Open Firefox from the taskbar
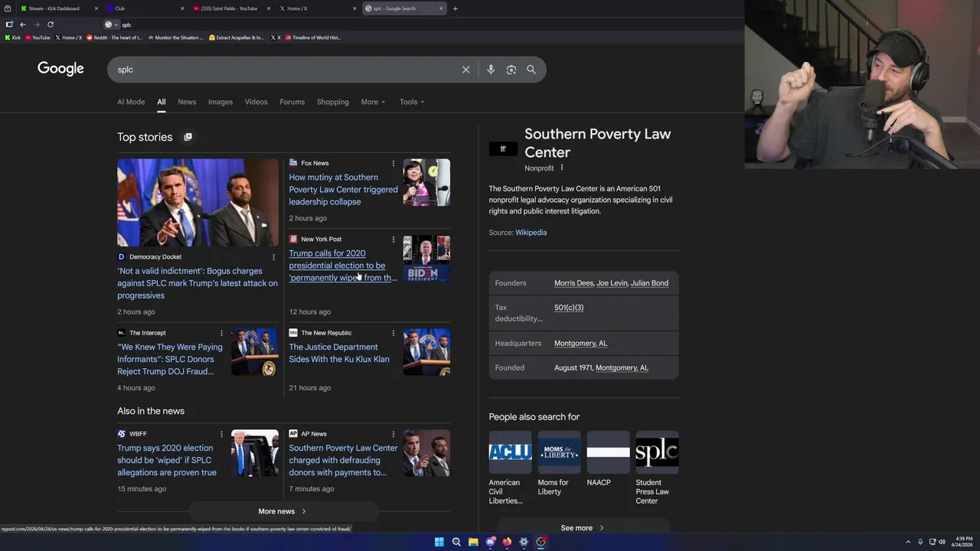 tap(507, 542)
